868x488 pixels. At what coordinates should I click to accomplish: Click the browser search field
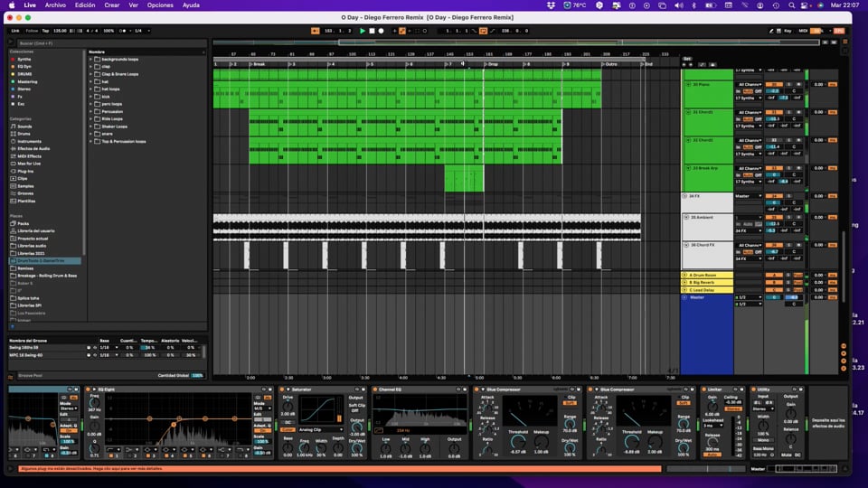click(x=110, y=42)
